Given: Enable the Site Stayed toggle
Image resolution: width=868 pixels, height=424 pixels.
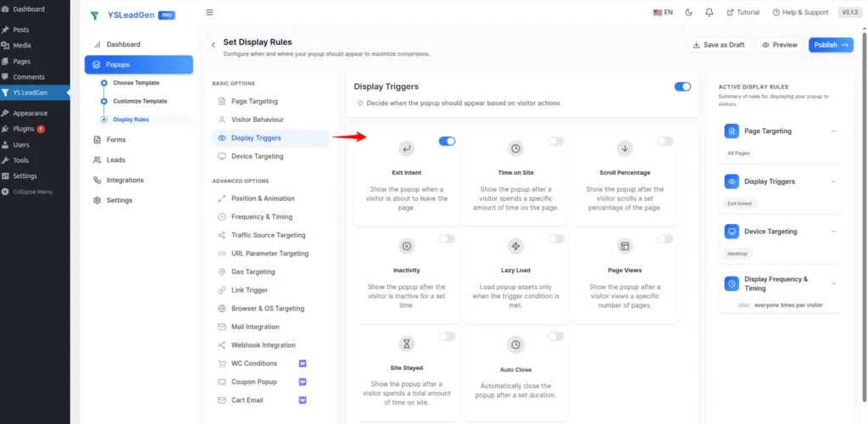Looking at the screenshot, I should pyautogui.click(x=447, y=337).
